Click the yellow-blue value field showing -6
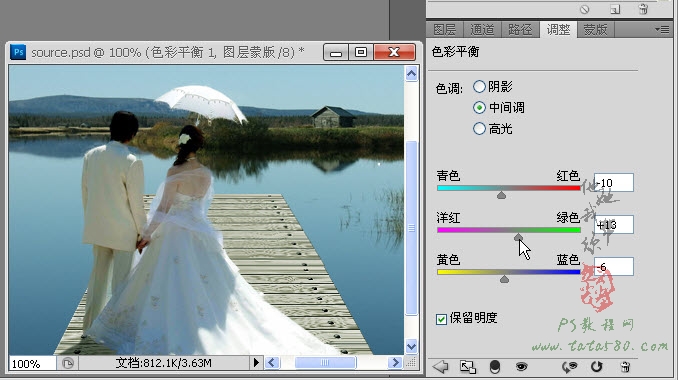This screenshot has width=678, height=380. (614, 266)
